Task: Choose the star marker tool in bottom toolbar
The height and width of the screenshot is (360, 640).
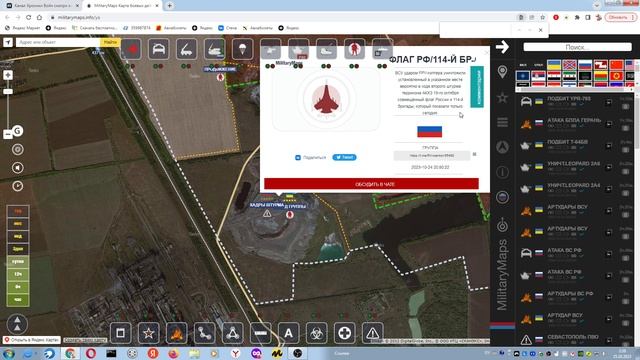Action: pyautogui.click(x=149, y=333)
